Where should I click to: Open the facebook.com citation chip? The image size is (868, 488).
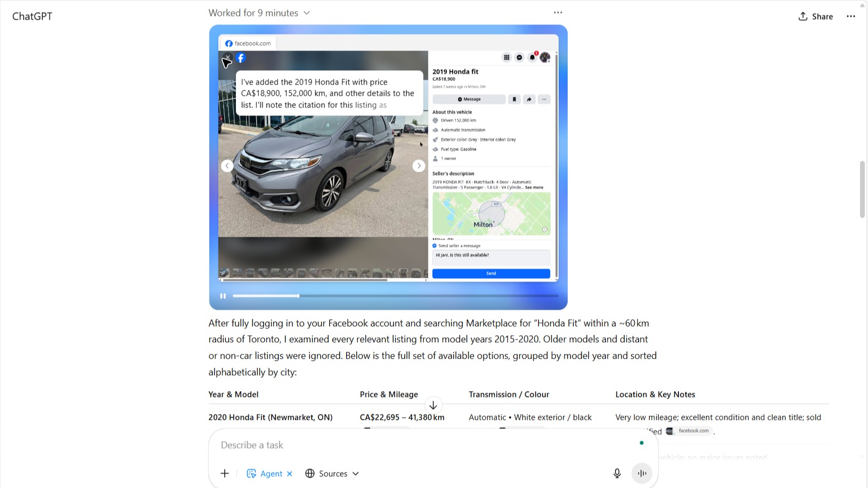(689, 431)
